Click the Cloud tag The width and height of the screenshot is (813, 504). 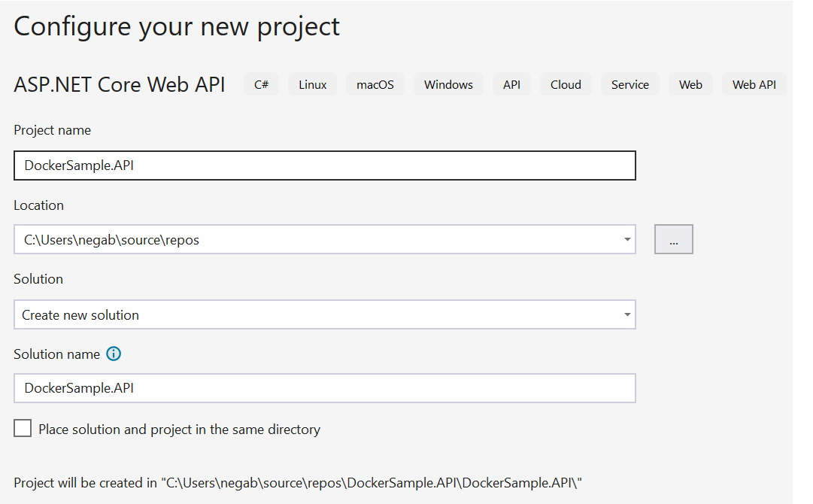tap(566, 84)
